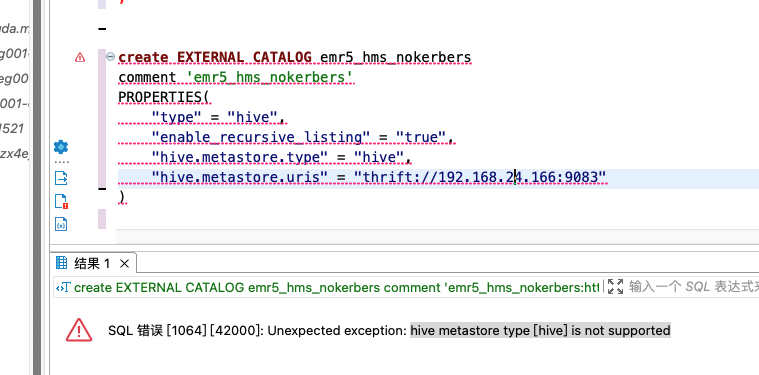Click the "hive.metastore.uris" thrift address line
Viewport: 759px width, 375px height.
click(x=379, y=178)
